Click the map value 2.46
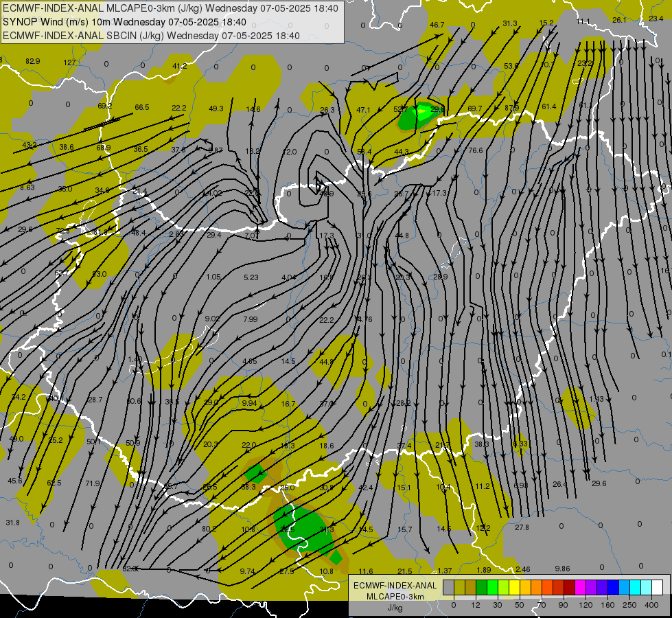Screen dimensions: 672x618 [523, 569]
